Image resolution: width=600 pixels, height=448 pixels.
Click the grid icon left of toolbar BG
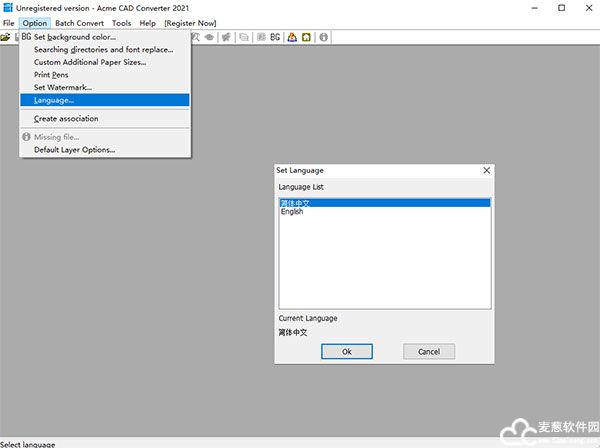(261, 37)
